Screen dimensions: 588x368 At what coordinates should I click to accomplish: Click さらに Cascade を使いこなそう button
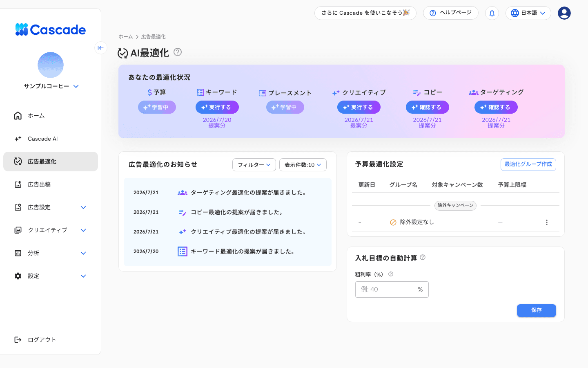tap(365, 13)
